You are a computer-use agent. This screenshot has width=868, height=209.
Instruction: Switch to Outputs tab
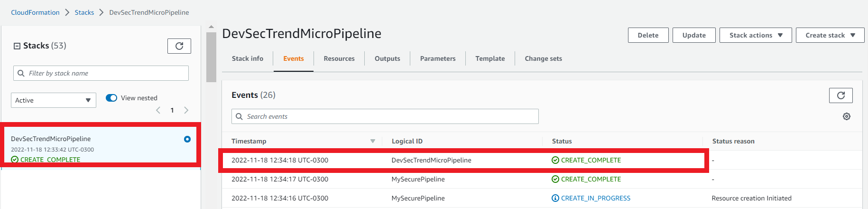coord(388,58)
